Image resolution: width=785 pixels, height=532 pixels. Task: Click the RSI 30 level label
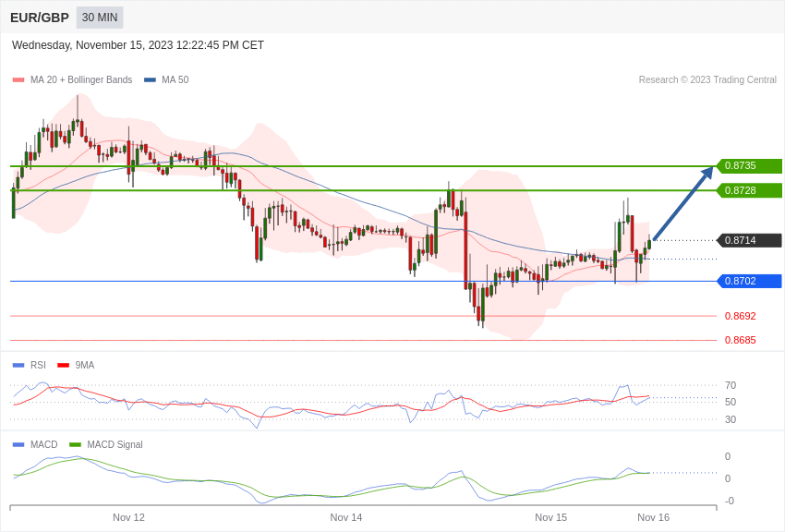[x=731, y=419]
